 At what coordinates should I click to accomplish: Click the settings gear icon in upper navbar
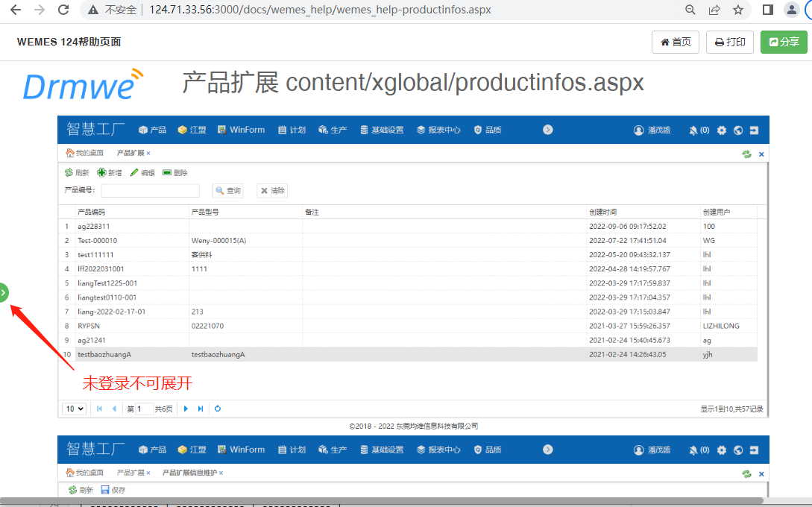pyautogui.click(x=722, y=130)
